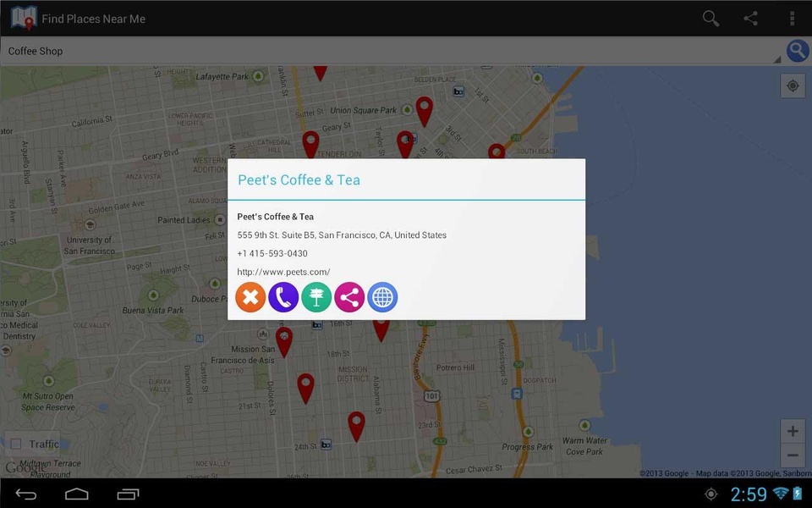Tap the blue globe website icon
The width and height of the screenshot is (812, 508).
click(382, 297)
